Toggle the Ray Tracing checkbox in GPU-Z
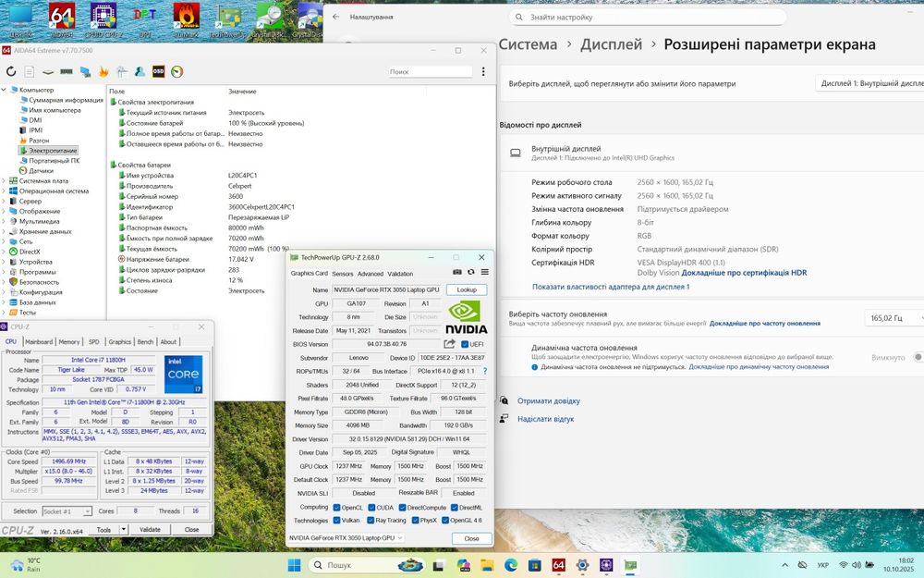Screen dimensions: 924x578 (x=371, y=520)
